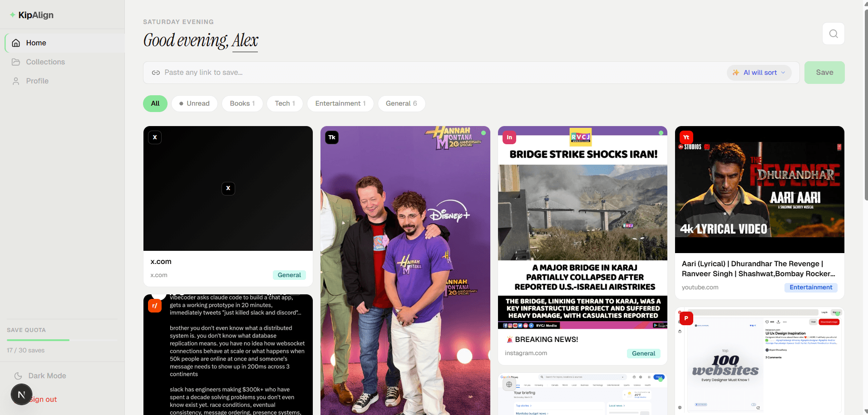This screenshot has height=415, width=868.
Task: Click the Pinterest badge on 100 websites card
Action: 686,318
